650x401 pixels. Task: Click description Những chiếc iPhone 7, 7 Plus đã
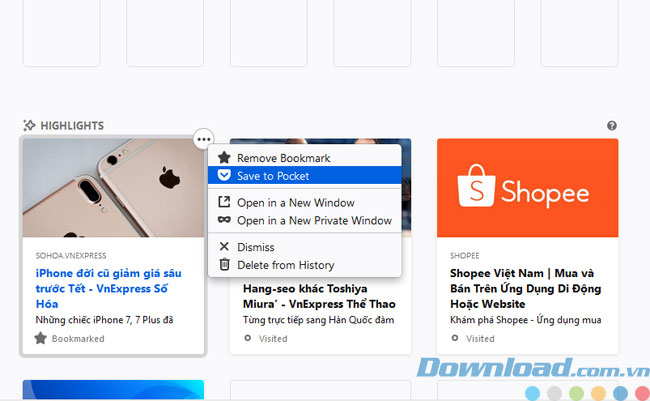click(x=104, y=320)
